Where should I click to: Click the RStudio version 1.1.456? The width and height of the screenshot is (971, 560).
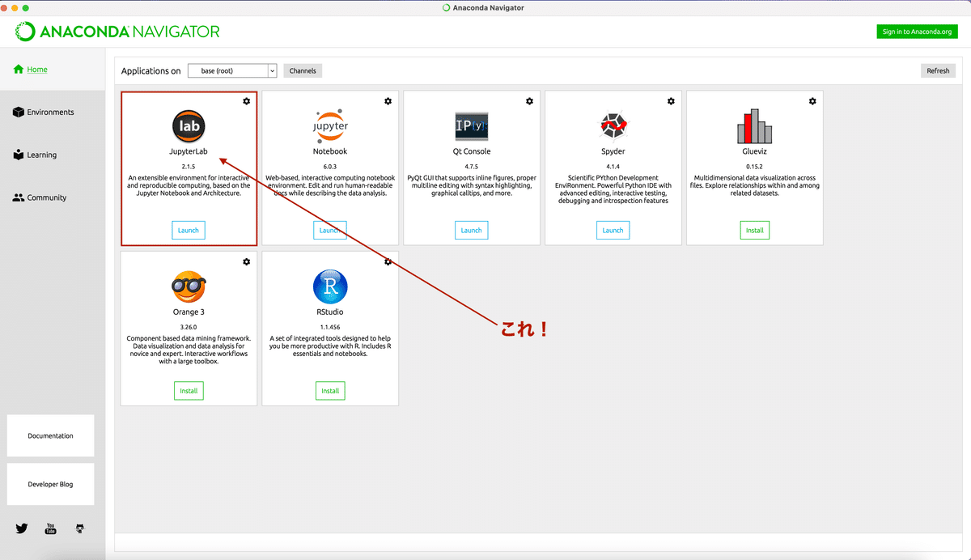[x=330, y=326]
